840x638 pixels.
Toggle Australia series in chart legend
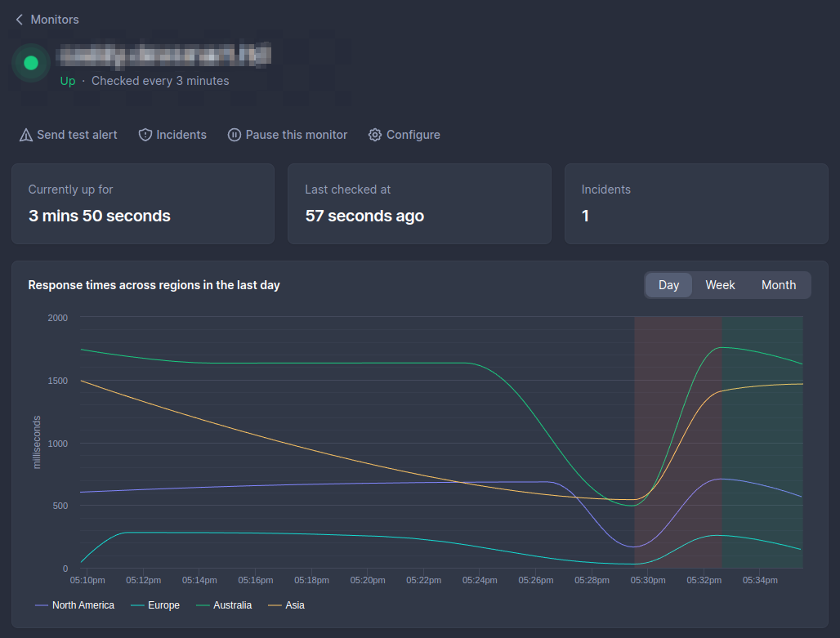point(224,605)
